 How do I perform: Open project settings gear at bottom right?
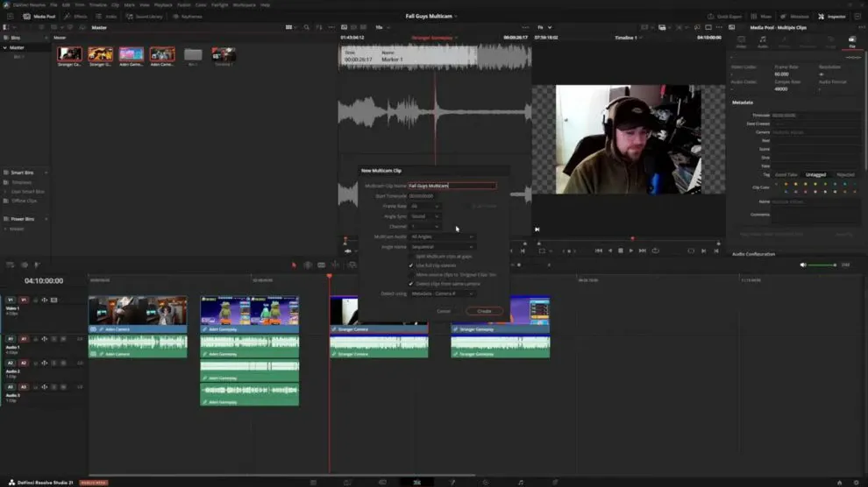(856, 483)
